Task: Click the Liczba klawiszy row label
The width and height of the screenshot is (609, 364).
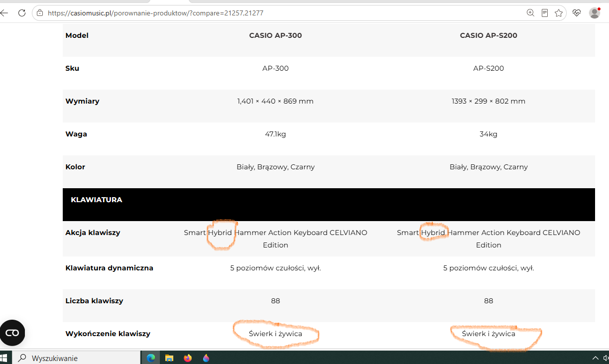Action: 94,301
